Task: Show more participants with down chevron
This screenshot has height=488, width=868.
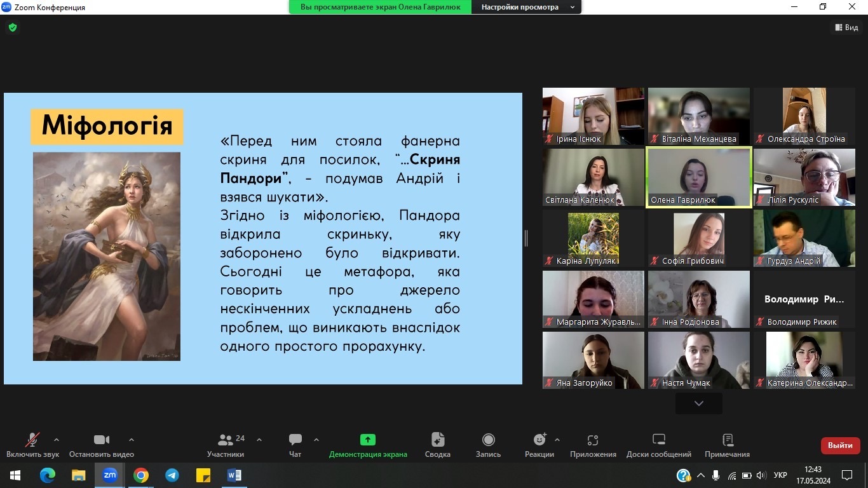Action: click(699, 403)
